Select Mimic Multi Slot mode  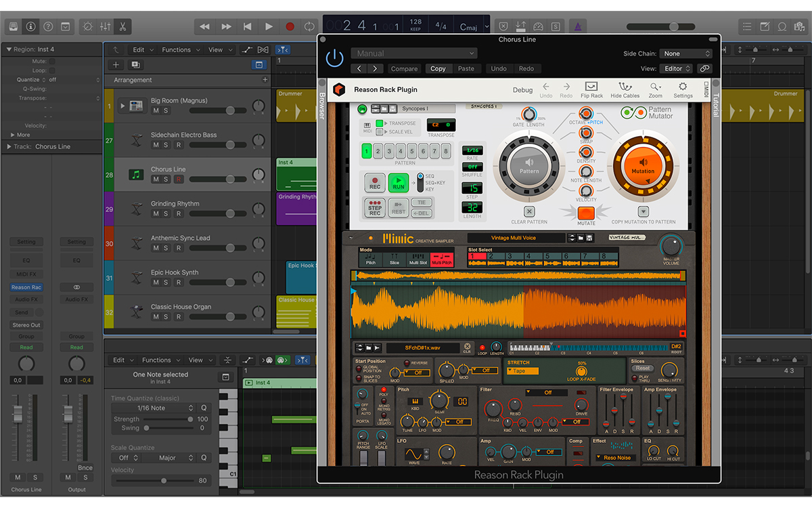pos(418,259)
